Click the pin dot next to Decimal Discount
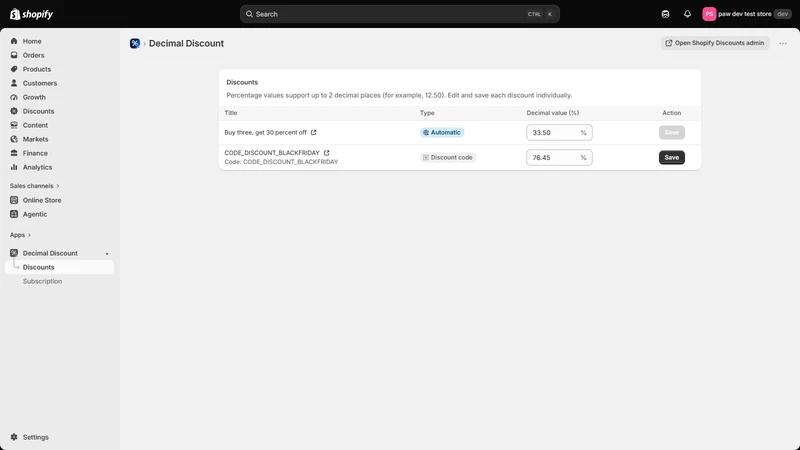 click(107, 254)
